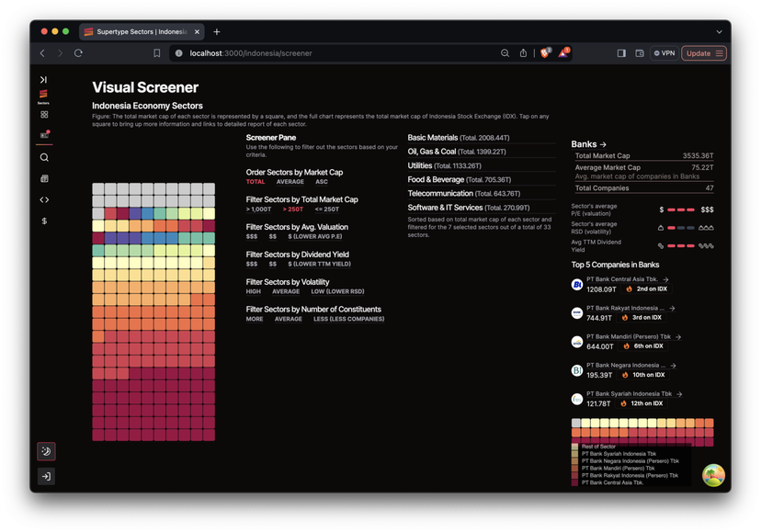Open the Brave Wallet icon
This screenshot has width=761, height=532.
[x=640, y=53]
